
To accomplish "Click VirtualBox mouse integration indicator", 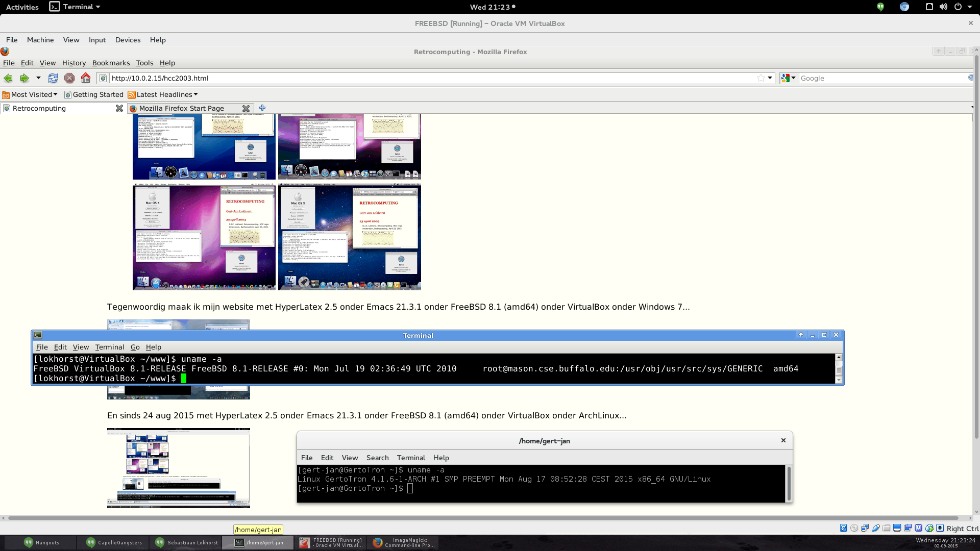I will tap(929, 528).
